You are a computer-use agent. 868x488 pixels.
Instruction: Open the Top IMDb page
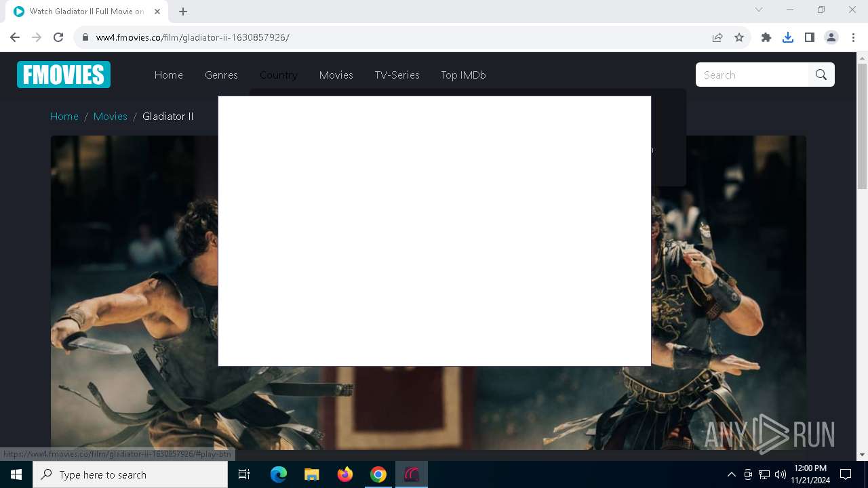click(463, 75)
